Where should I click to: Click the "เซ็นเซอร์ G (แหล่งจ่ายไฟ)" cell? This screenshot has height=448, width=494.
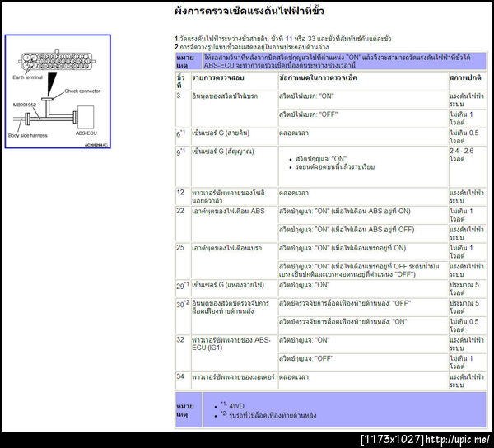tap(234, 288)
